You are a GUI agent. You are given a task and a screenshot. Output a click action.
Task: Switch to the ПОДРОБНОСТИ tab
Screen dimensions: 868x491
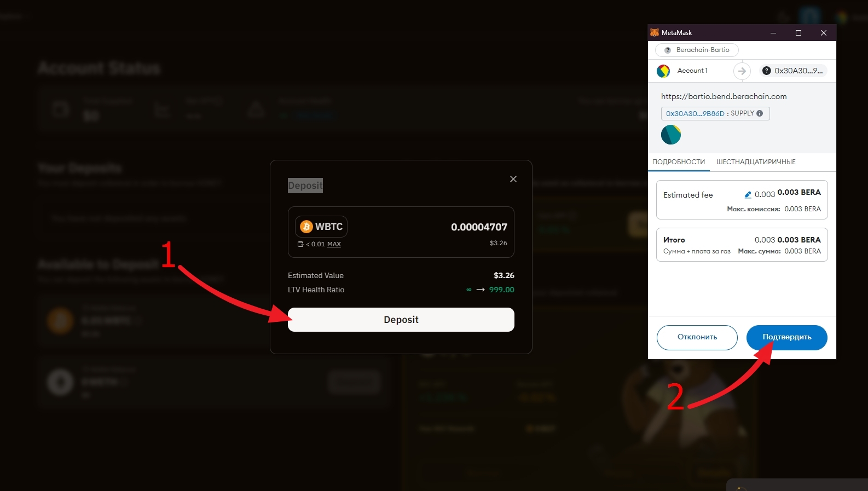[679, 162]
